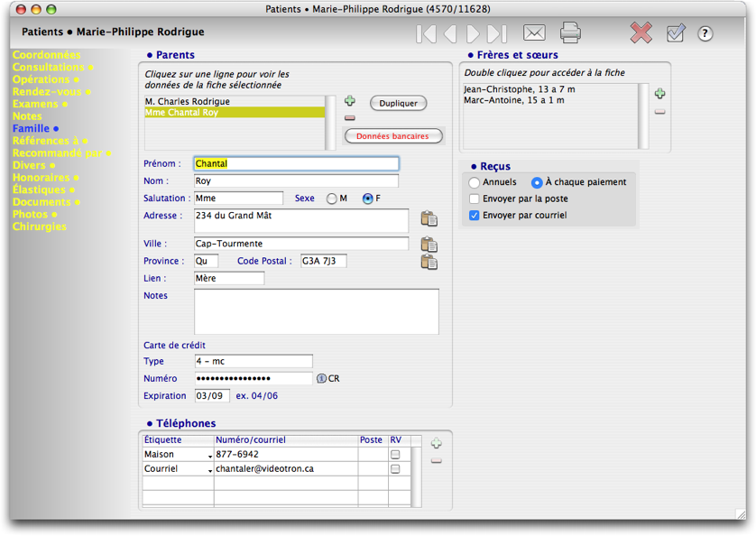756x536 pixels.
Task: Enable Envoyer par la poste
Action: pos(475,199)
